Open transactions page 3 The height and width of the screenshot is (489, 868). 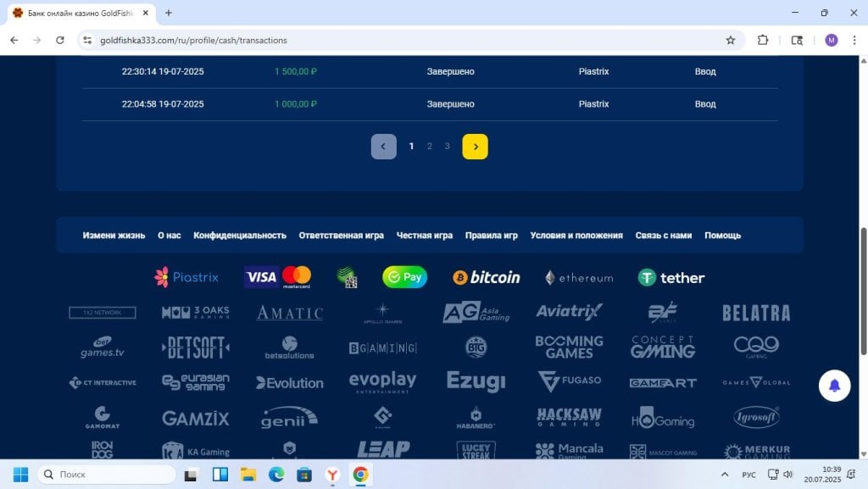(448, 146)
